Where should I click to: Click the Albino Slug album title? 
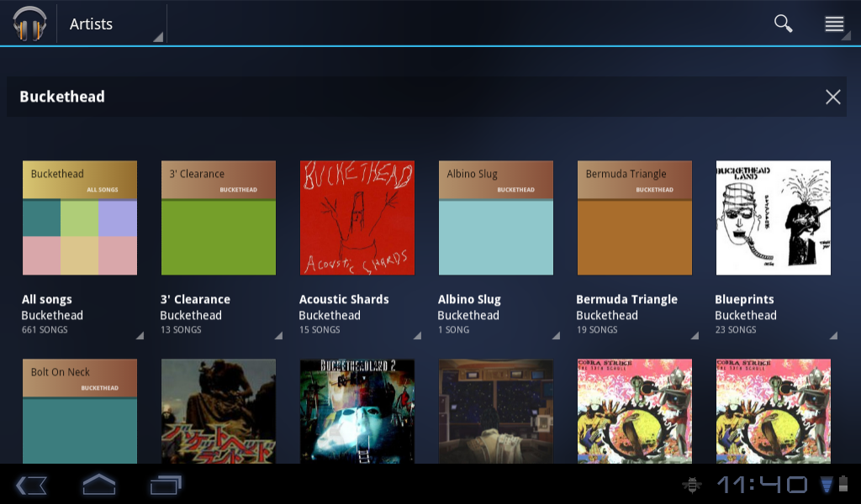(x=469, y=299)
